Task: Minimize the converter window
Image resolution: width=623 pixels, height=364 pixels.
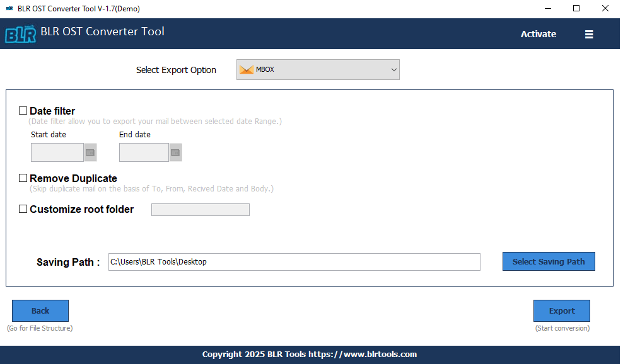Action: (x=548, y=8)
